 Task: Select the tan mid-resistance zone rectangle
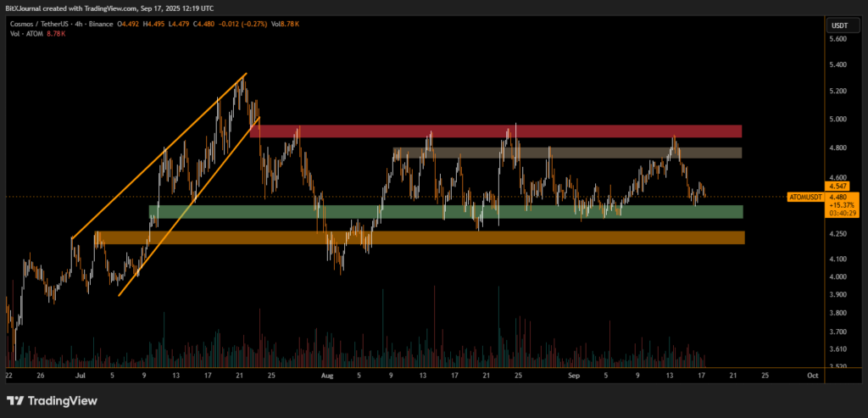pos(567,153)
